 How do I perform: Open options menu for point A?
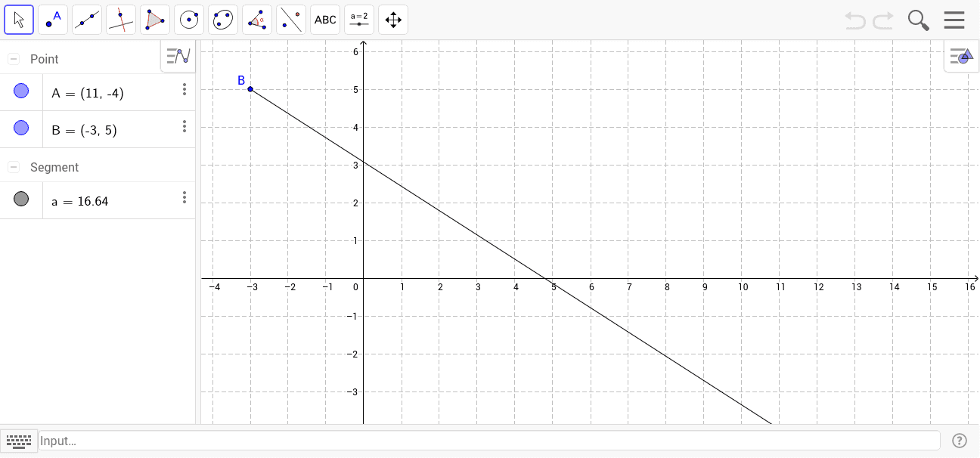pyautogui.click(x=185, y=89)
